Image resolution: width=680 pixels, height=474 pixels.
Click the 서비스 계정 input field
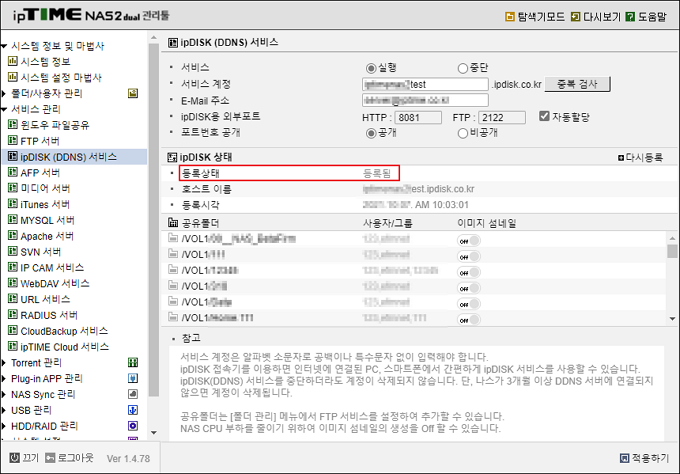425,84
